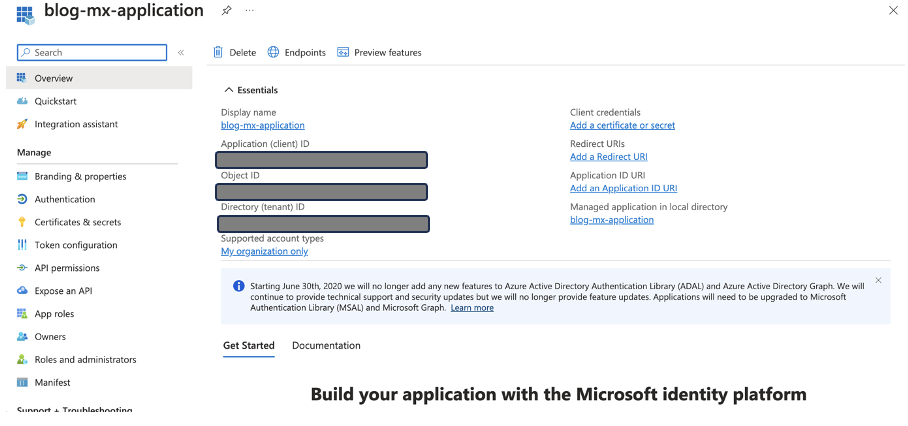Open the Endpoints toolbar label
The image size is (908, 426).
pyautogui.click(x=305, y=53)
